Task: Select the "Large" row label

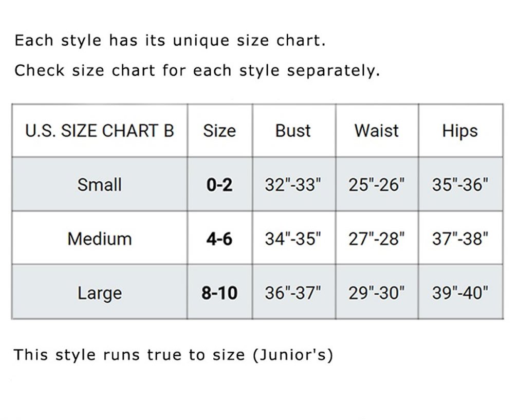Action: [99, 293]
